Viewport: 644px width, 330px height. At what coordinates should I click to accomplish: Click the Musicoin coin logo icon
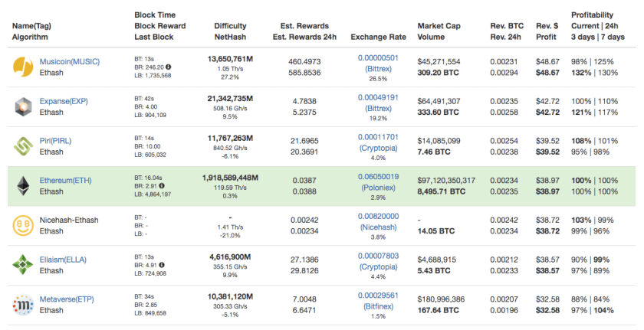(21, 66)
